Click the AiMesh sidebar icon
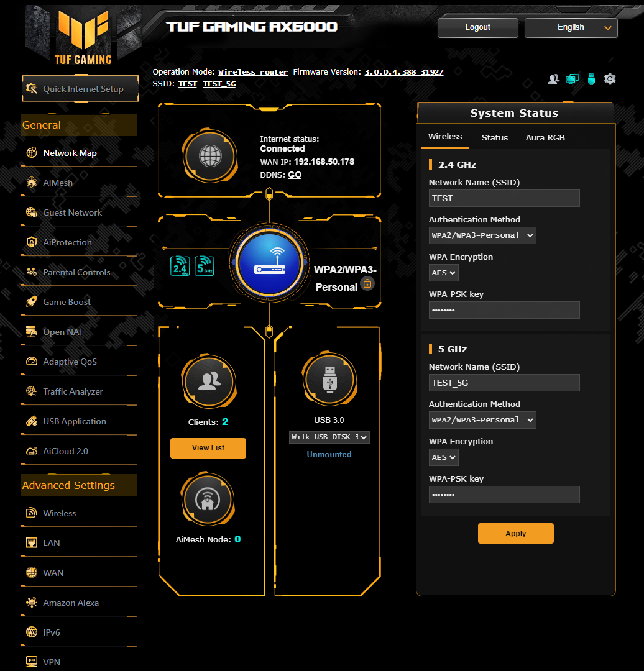This screenshot has height=671, width=644. (x=32, y=183)
